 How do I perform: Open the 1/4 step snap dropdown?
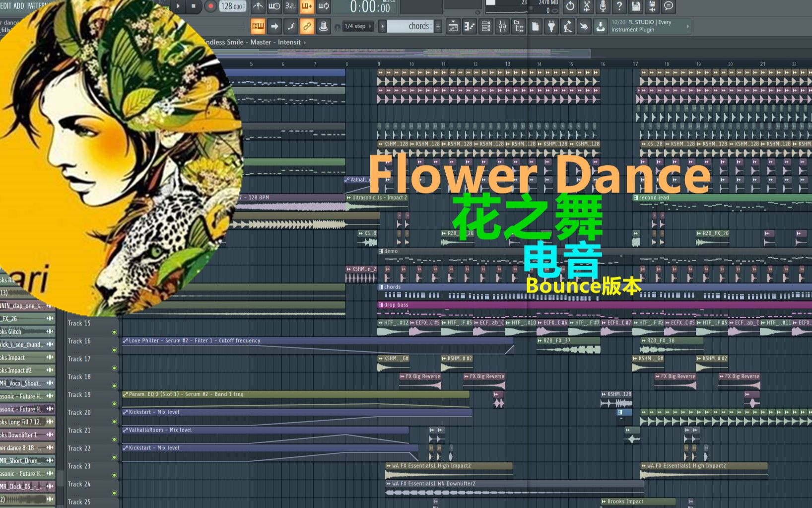(x=358, y=26)
